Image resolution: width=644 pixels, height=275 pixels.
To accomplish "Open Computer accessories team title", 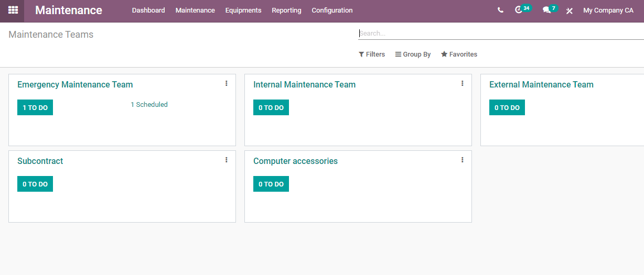I will (295, 161).
